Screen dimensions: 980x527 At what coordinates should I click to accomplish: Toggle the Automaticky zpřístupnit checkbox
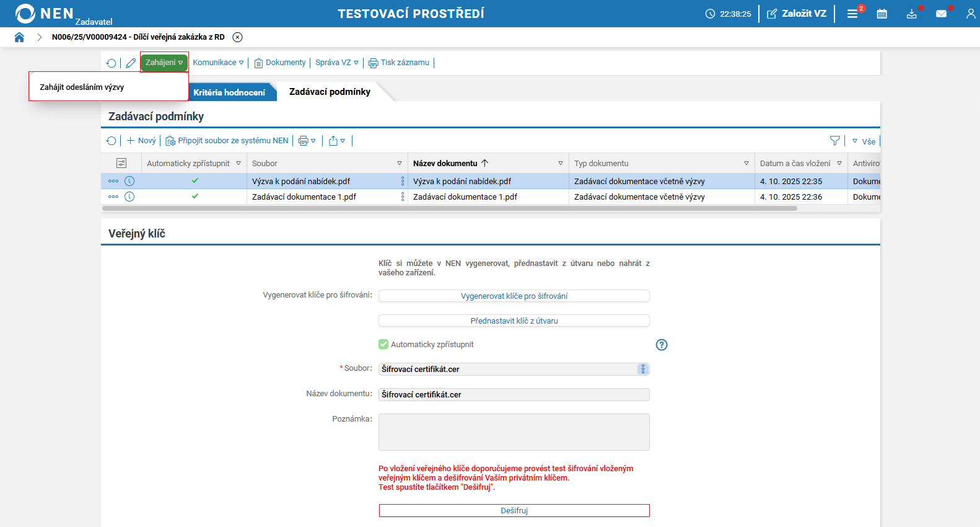coord(383,344)
